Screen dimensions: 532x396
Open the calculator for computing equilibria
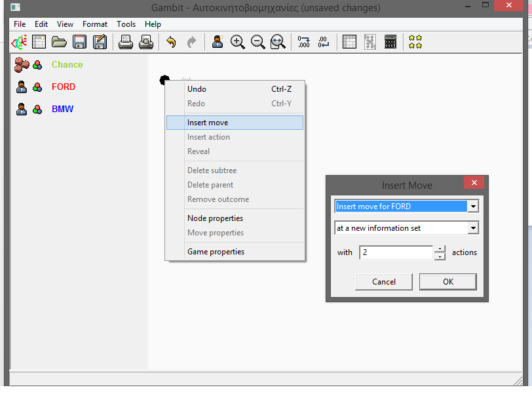(390, 42)
